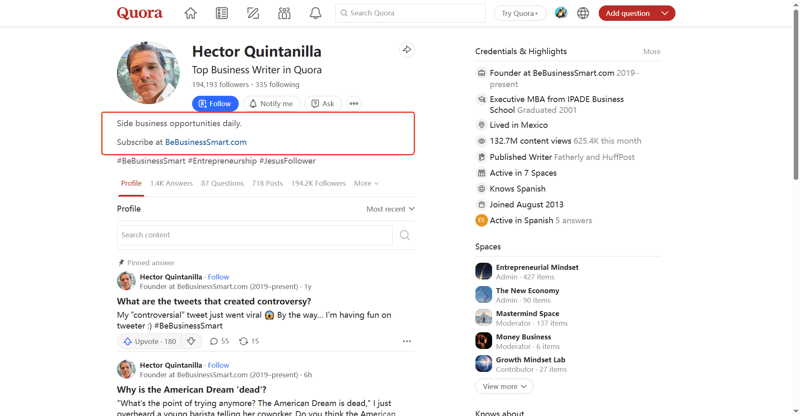The height and width of the screenshot is (416, 800).
Task: Click the Money Business space icon
Action: (x=483, y=341)
